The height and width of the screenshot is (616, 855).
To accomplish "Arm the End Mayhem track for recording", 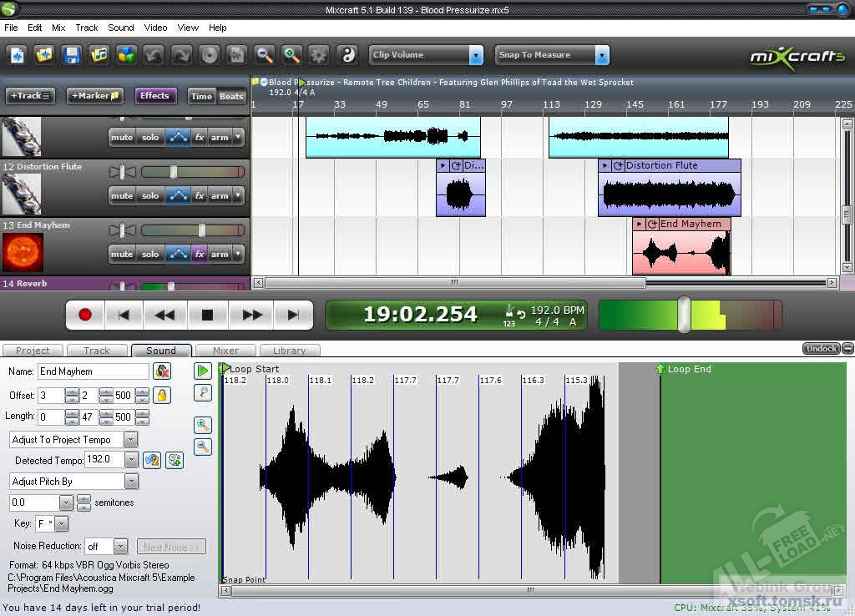I will pos(220,254).
